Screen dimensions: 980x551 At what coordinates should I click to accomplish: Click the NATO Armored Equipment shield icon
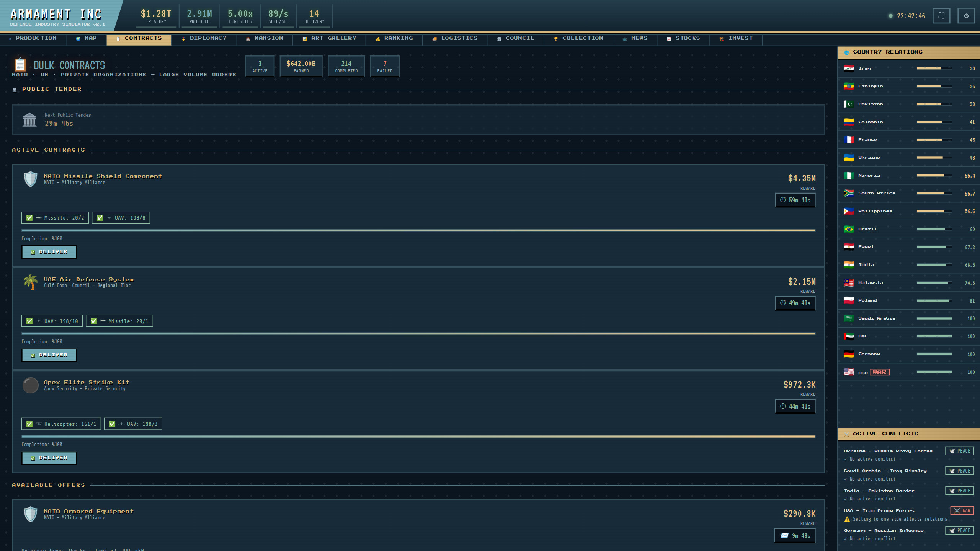click(31, 514)
